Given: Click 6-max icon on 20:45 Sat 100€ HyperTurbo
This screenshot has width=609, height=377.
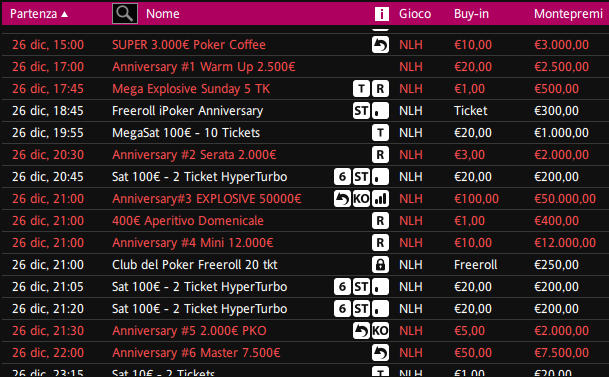Looking at the screenshot, I should coord(342,177).
